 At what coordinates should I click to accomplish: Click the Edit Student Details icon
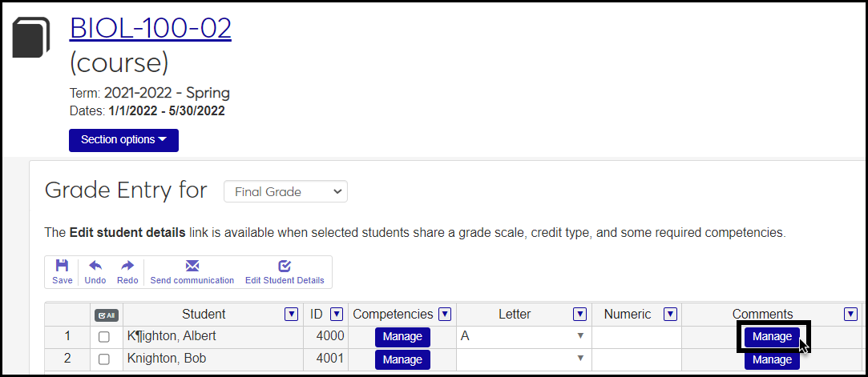tap(285, 266)
